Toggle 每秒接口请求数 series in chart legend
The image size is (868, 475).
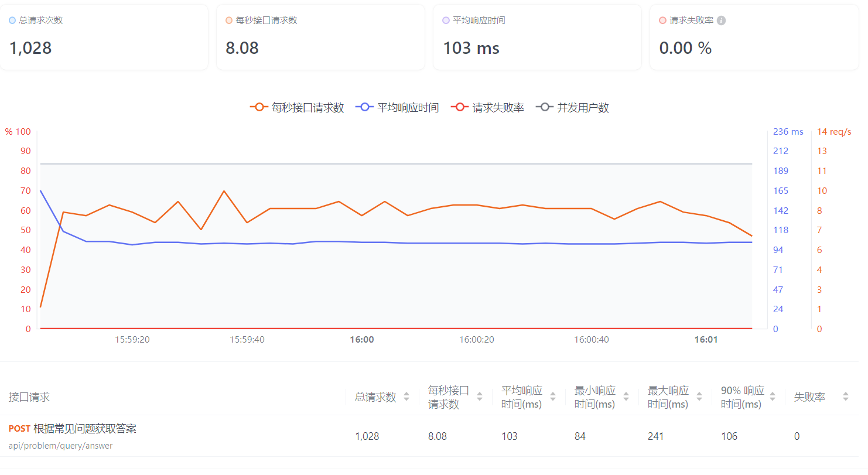click(297, 108)
